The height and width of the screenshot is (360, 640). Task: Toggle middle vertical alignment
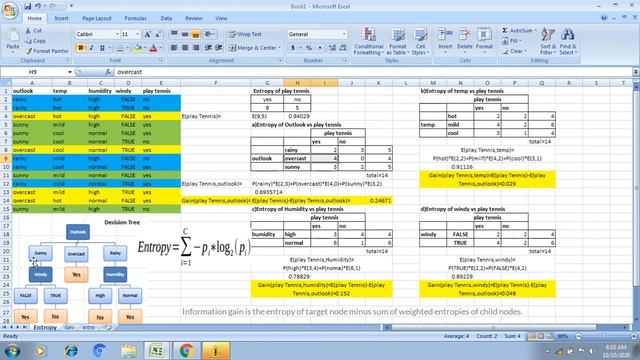pos(185,34)
